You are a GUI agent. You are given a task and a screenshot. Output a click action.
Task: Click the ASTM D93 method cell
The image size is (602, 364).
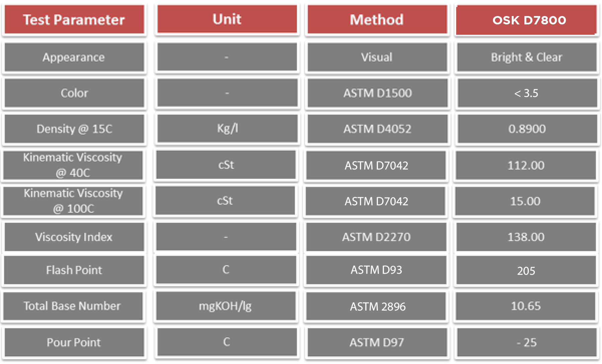point(376,270)
